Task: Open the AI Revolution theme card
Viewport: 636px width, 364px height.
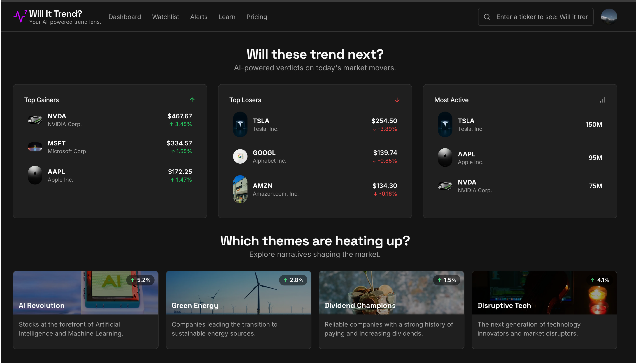Action: (x=85, y=310)
